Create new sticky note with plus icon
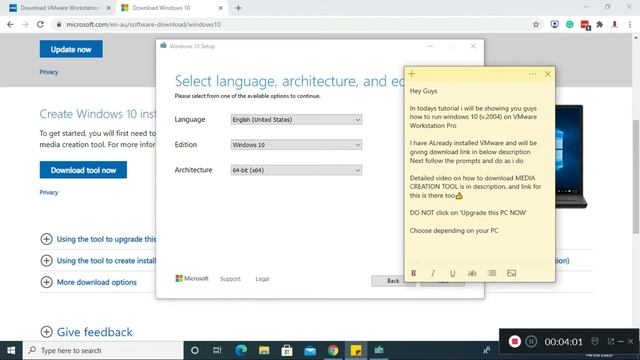Screen dimensions: 640x360 pyautogui.click(x=412, y=73)
